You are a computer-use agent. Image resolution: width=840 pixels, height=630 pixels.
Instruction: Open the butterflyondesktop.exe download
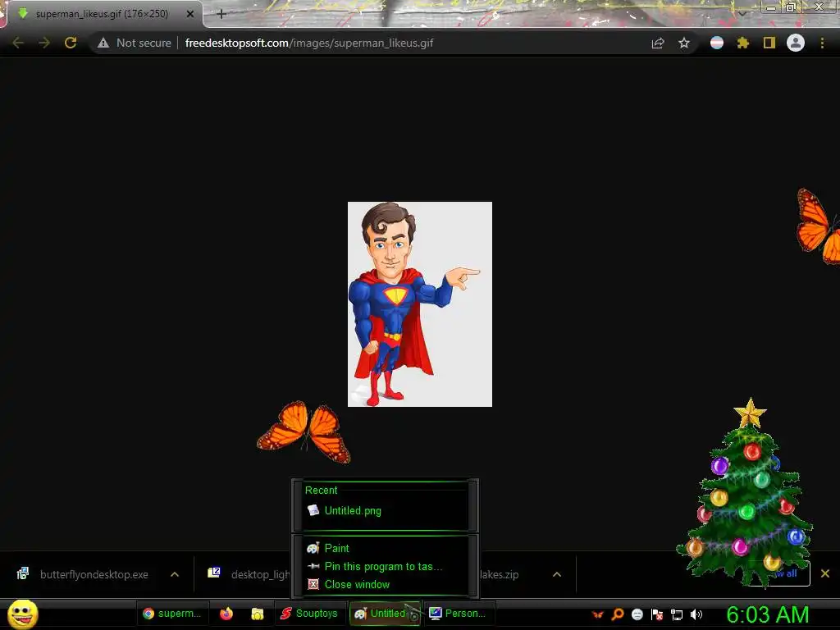pos(84,574)
